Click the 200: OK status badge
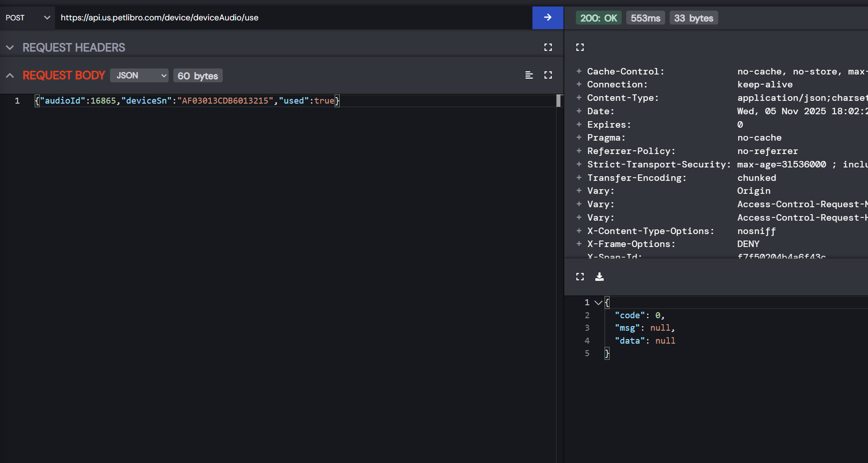Viewport: 868px width, 463px height. coord(599,18)
